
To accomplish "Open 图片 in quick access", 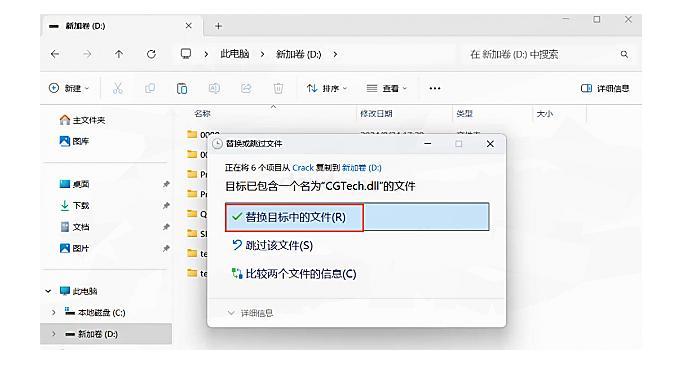I will [x=74, y=248].
